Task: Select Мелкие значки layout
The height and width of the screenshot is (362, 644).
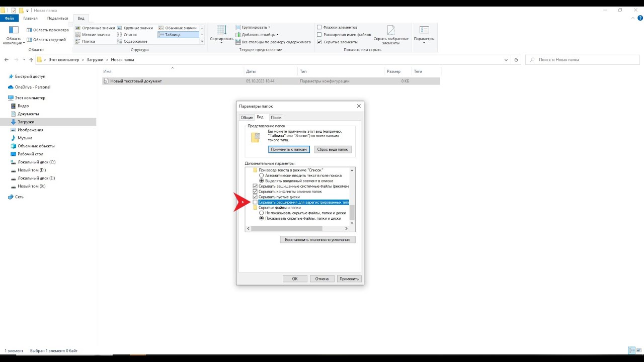Action: point(93,35)
